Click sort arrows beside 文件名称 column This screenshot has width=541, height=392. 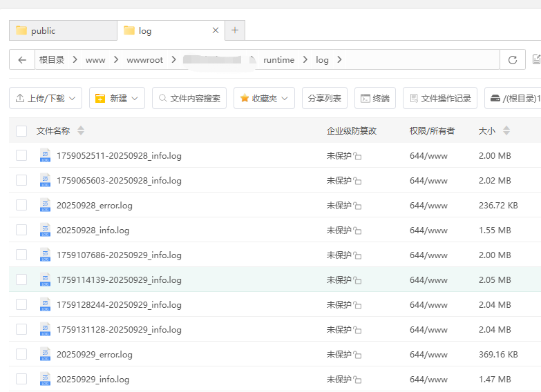[81, 130]
